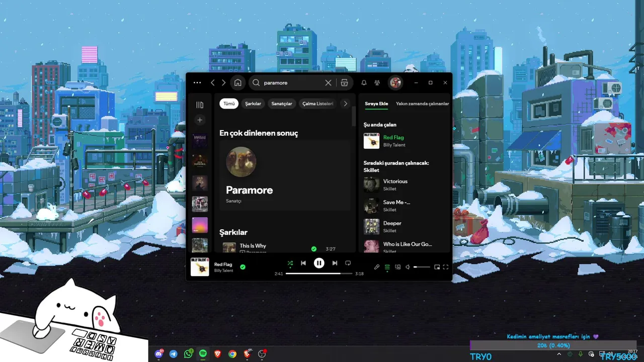This screenshot has width=644, height=362.
Task: Create a playlist with the plus icon
Action: [x=200, y=120]
